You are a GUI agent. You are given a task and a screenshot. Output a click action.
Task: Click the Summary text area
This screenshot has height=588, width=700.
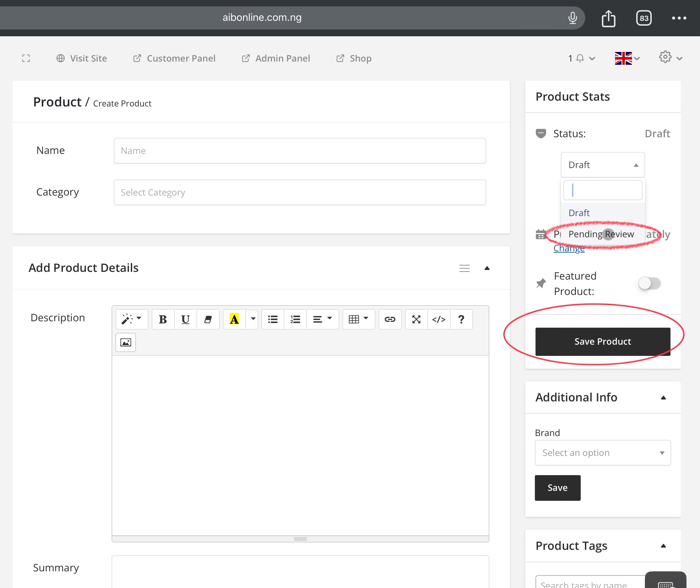(300, 572)
